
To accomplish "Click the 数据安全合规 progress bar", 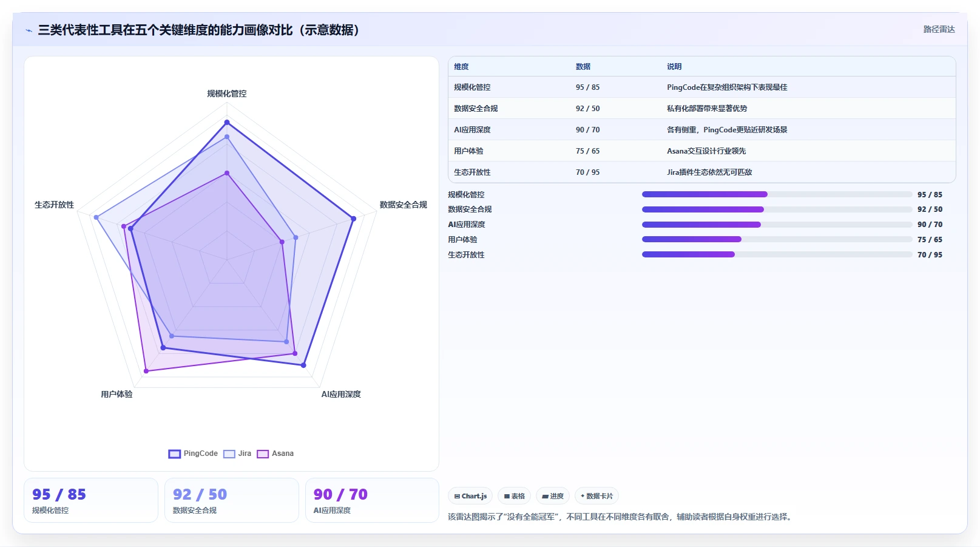I will point(777,209).
